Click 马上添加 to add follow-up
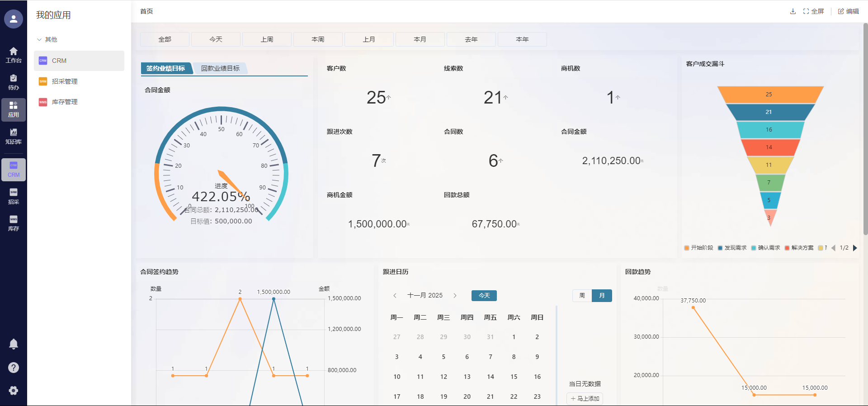Image resolution: width=868 pixels, height=406 pixels. (585, 398)
